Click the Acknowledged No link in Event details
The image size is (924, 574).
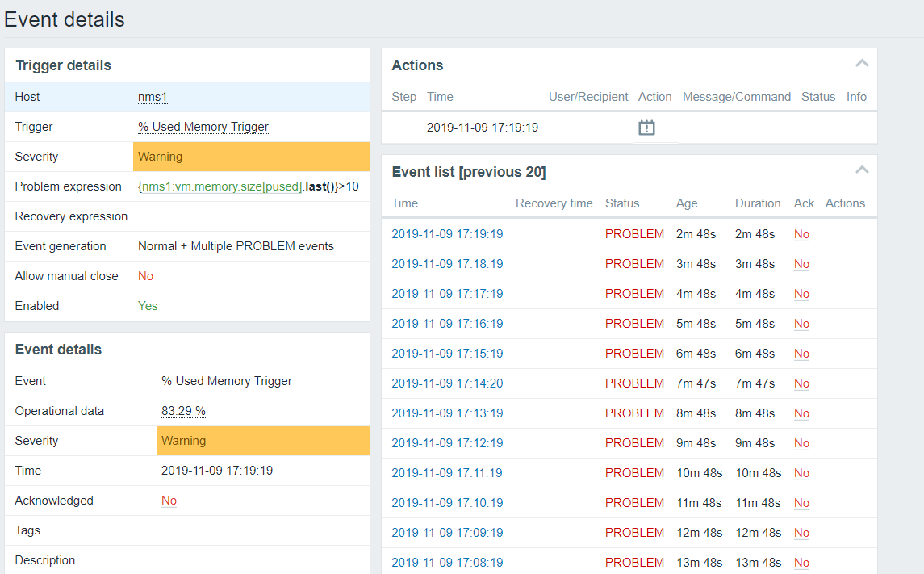169,501
